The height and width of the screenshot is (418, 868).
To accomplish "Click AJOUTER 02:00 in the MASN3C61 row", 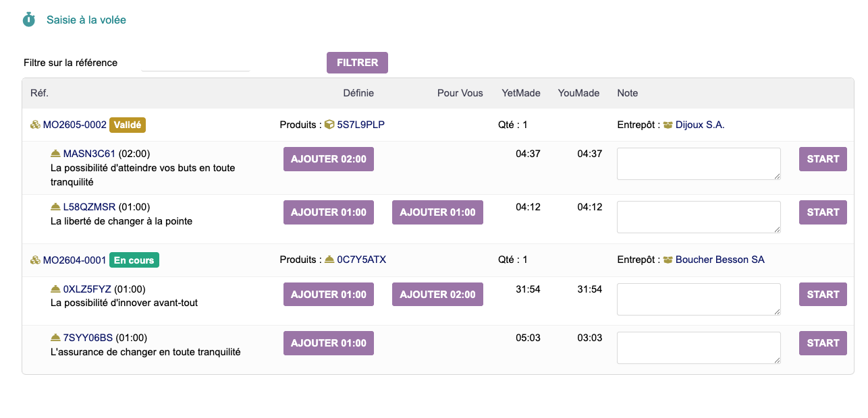I will click(329, 159).
